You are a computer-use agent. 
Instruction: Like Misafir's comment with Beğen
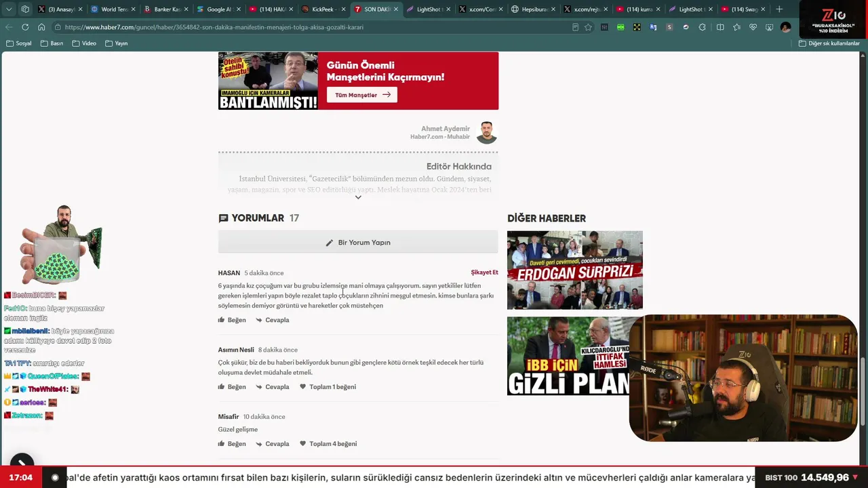click(232, 444)
